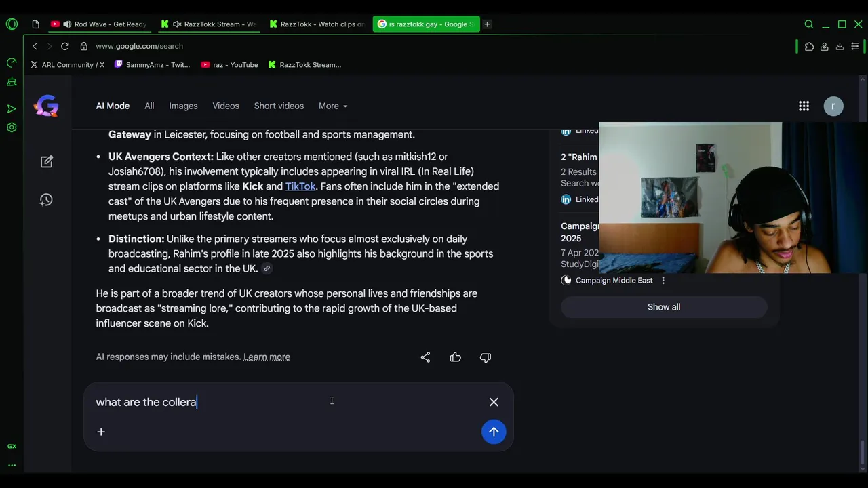Open the speed dial page icon in tab bar
Viewport: 868px width, 488px height.
pyautogui.click(x=35, y=24)
